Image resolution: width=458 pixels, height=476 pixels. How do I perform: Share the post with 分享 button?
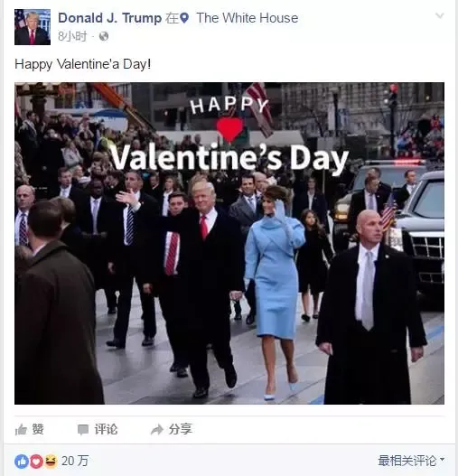tap(172, 430)
